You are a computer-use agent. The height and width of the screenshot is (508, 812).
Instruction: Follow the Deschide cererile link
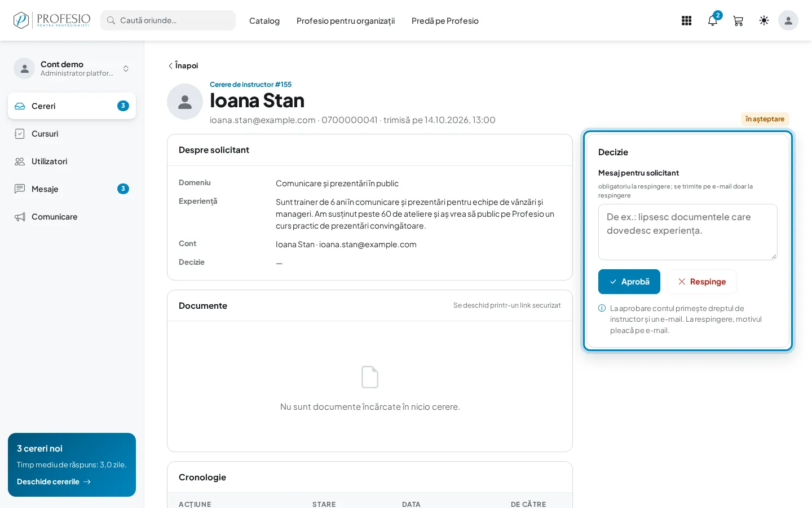tap(54, 481)
